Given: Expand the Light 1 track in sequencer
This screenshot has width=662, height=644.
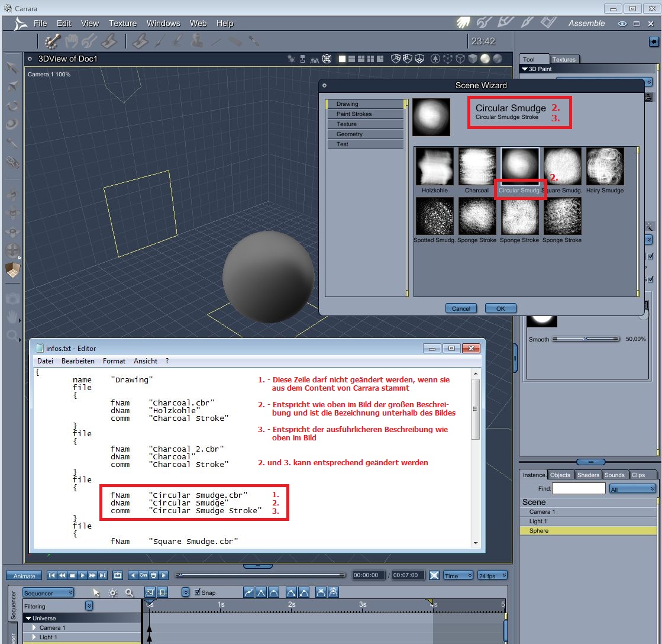Looking at the screenshot, I should [34, 637].
